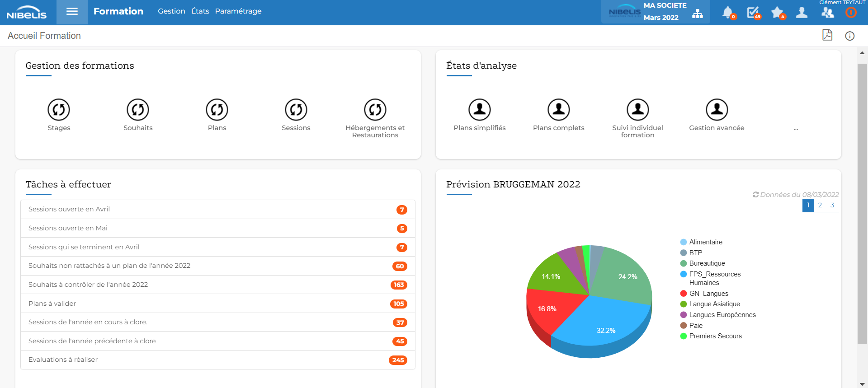Go to chart page 2
The height and width of the screenshot is (388, 868).
click(x=820, y=205)
